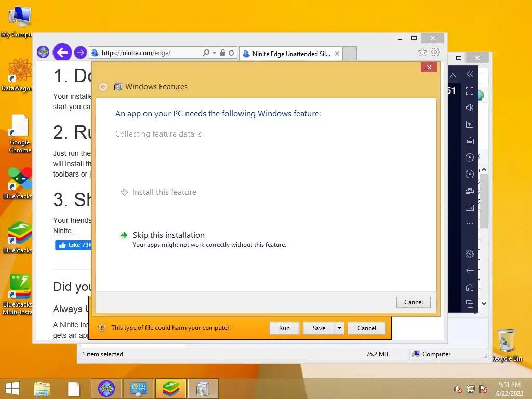Viewport: 532px width, 399px height.
Task: Click the BlueStacks rotate sync icon
Action: [x=470, y=174]
